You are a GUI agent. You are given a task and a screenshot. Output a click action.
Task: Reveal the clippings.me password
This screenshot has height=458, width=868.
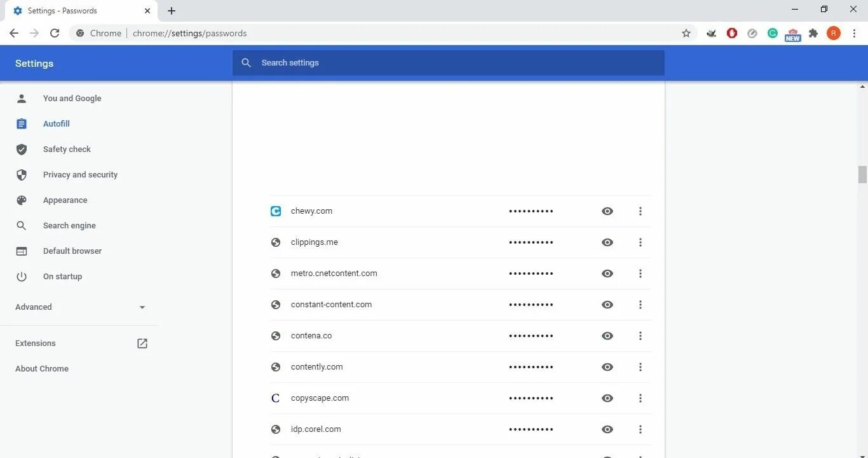click(607, 242)
